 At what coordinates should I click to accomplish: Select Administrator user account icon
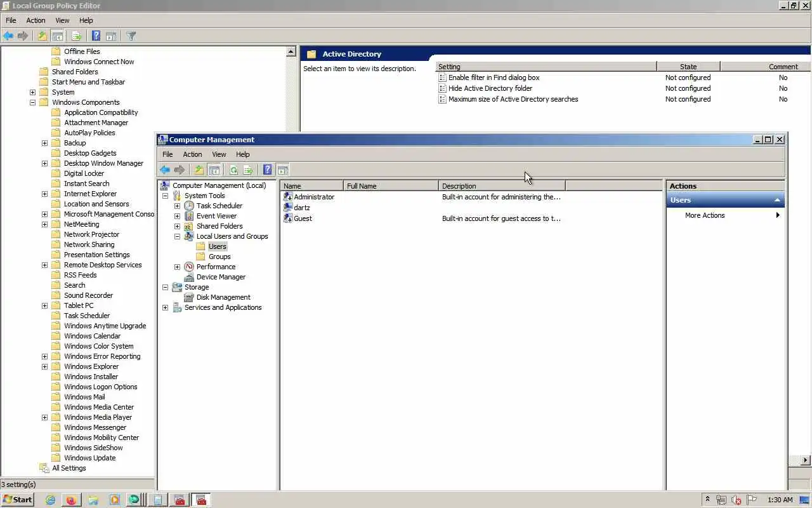(x=288, y=197)
